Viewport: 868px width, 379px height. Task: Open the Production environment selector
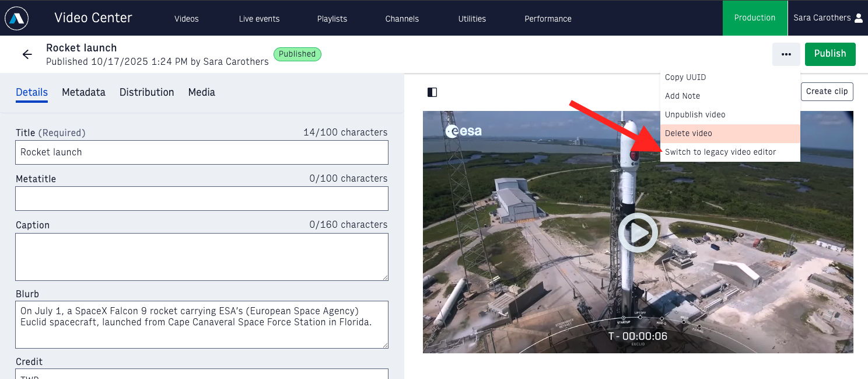click(755, 18)
